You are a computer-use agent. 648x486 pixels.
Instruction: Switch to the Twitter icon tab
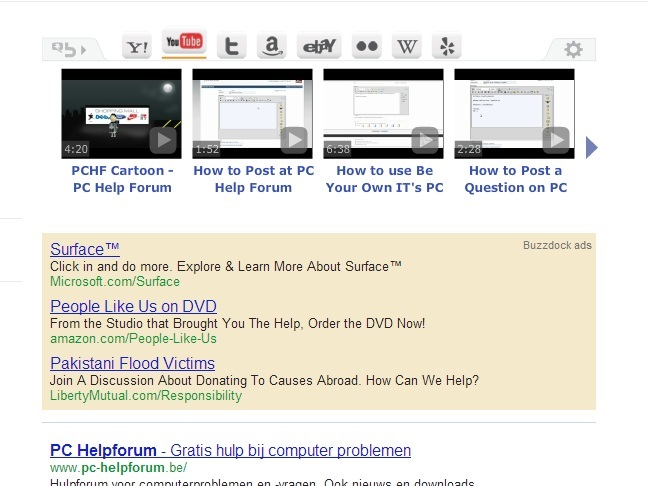[231, 46]
